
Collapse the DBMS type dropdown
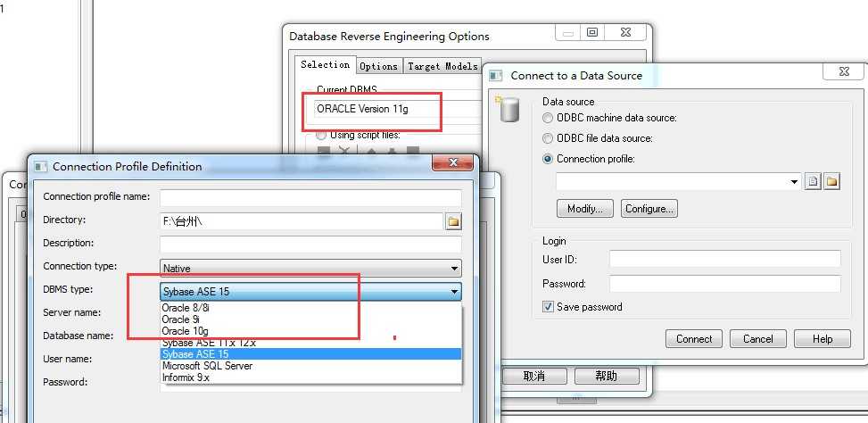click(454, 292)
